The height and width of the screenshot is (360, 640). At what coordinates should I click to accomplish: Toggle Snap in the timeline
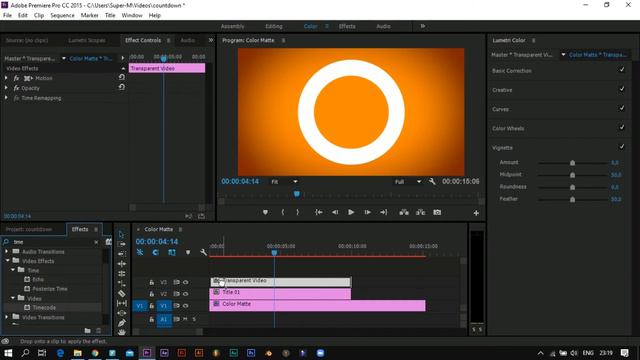[x=156, y=252]
